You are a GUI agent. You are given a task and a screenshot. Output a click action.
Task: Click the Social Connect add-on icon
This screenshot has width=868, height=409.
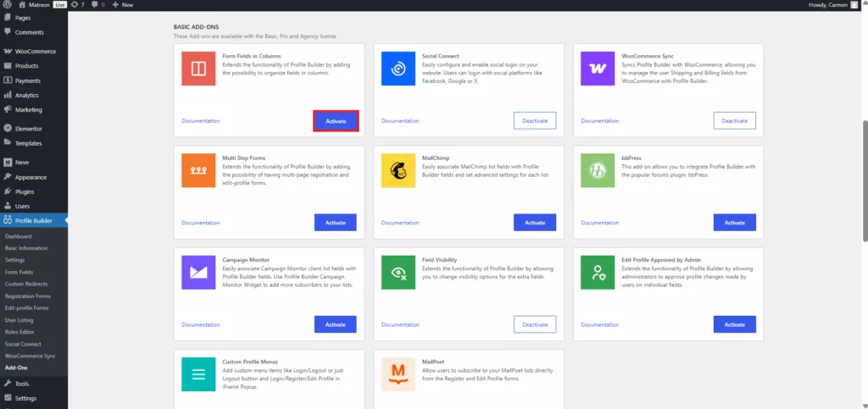point(398,69)
